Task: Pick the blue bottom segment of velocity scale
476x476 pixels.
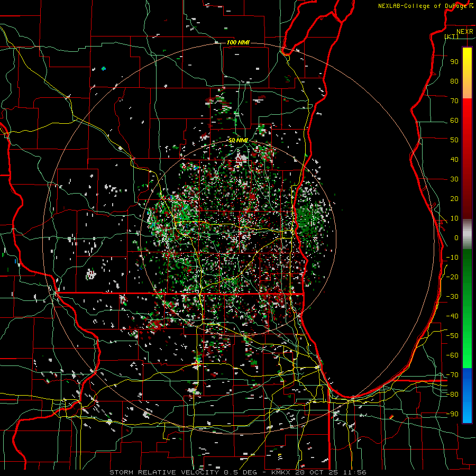Action: pyautogui.click(x=467, y=396)
